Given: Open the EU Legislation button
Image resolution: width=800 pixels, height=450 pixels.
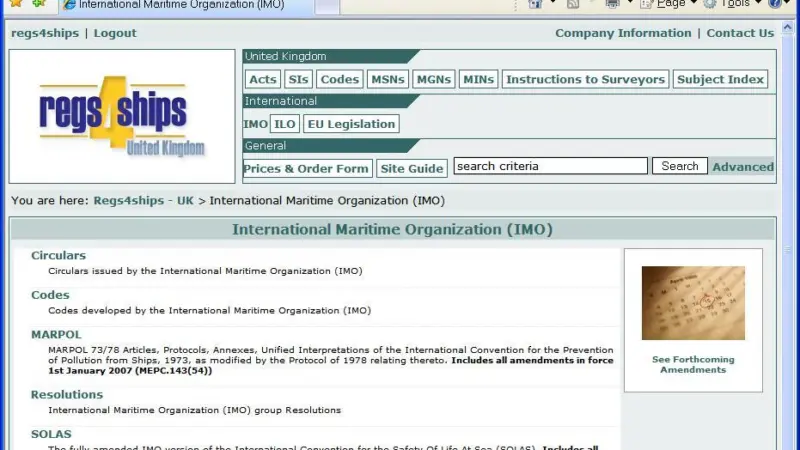Looking at the screenshot, I should (351, 124).
